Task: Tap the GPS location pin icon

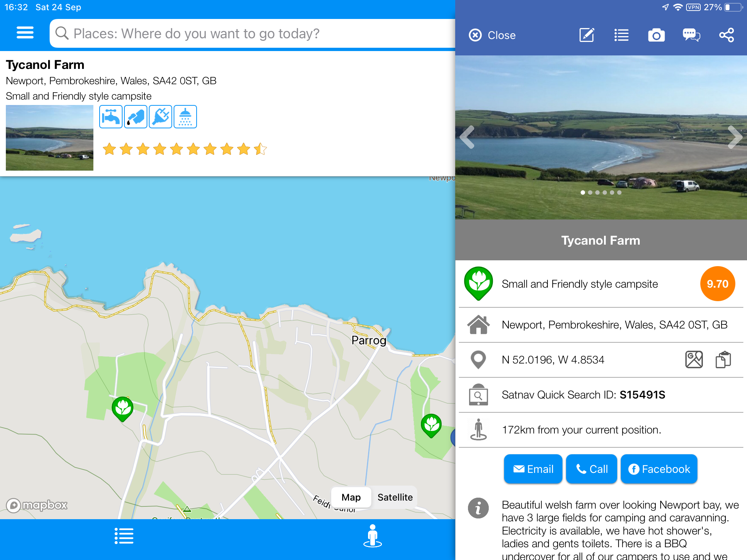Action: pos(479,360)
